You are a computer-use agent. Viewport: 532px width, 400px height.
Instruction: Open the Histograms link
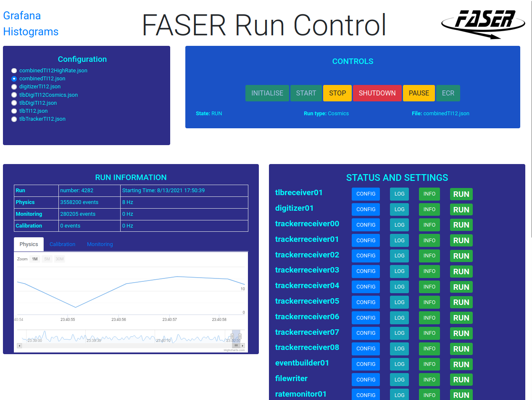point(31,32)
